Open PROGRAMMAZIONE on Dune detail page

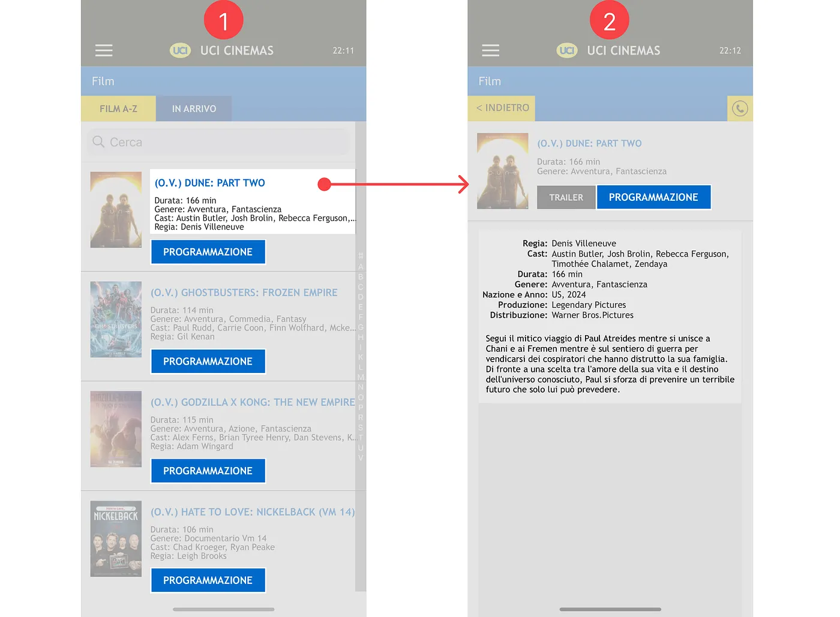click(653, 197)
